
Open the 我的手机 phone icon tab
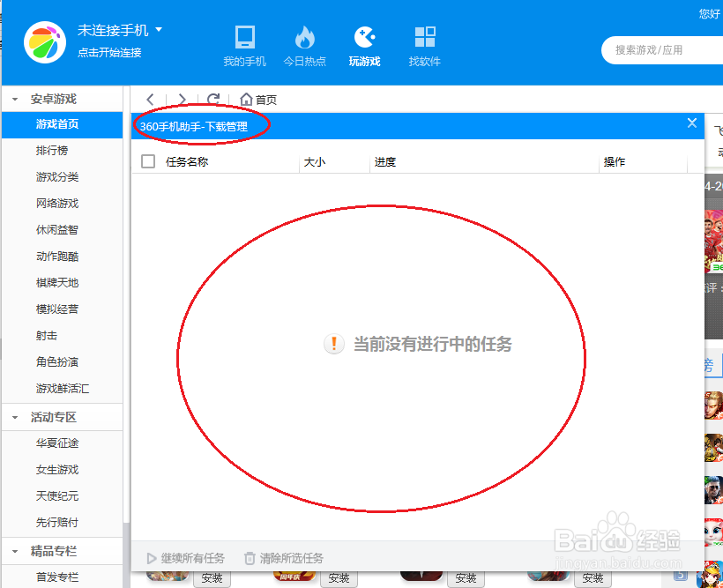[244, 46]
